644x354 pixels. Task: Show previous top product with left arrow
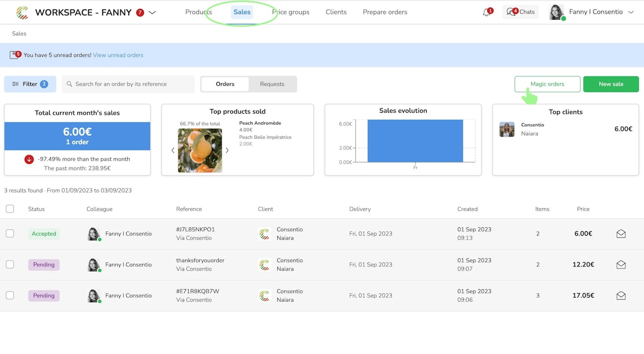(173, 150)
